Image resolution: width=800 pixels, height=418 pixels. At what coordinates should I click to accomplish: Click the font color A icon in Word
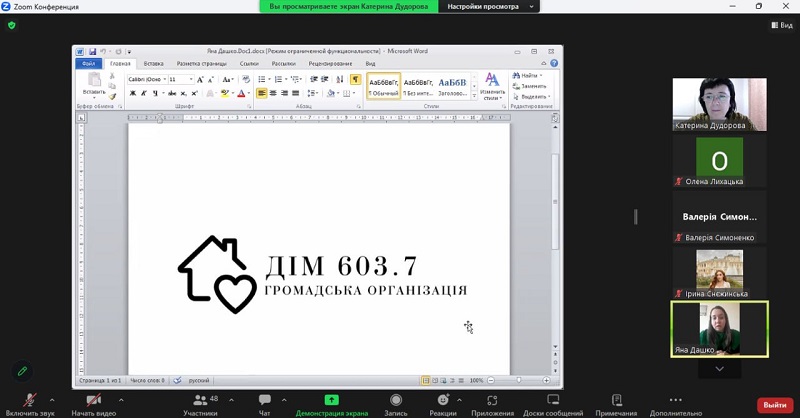[241, 93]
